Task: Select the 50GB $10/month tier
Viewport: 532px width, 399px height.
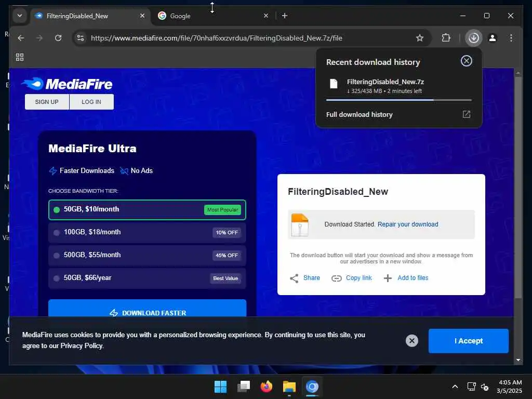Action: point(147,210)
